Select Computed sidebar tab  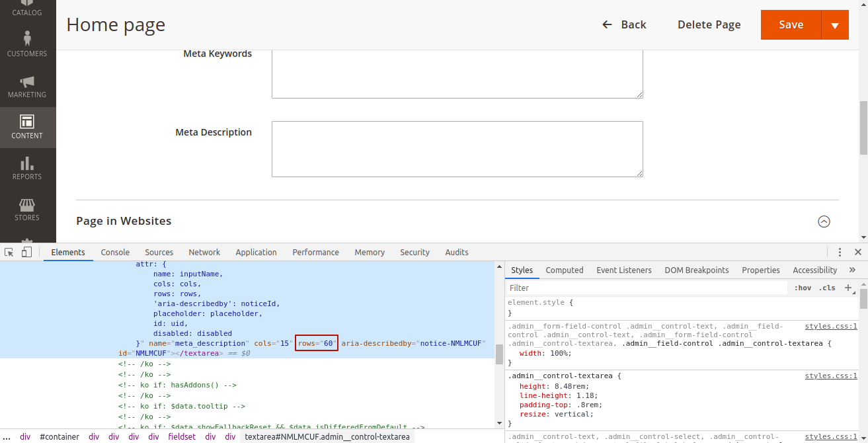coord(565,270)
